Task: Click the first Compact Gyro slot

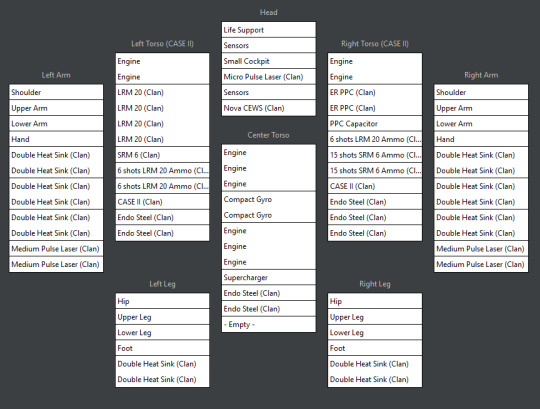Action: coord(269,199)
